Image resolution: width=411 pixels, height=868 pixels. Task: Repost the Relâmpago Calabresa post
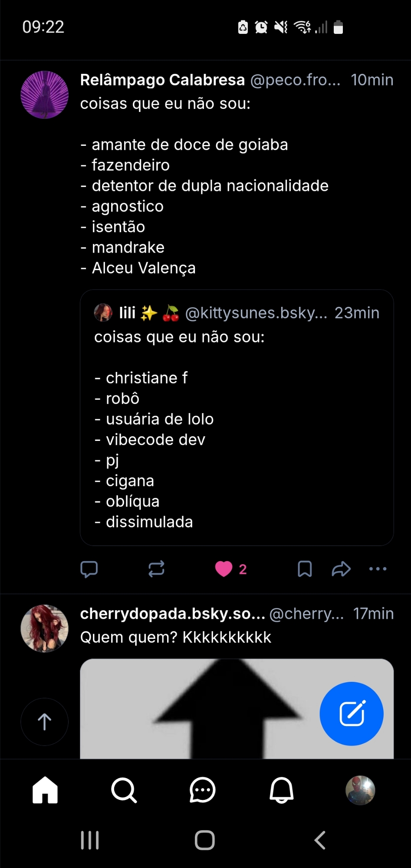point(156,569)
